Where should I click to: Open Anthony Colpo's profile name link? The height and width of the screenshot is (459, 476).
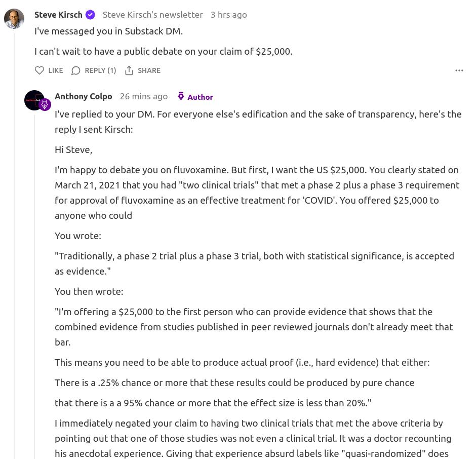point(84,96)
